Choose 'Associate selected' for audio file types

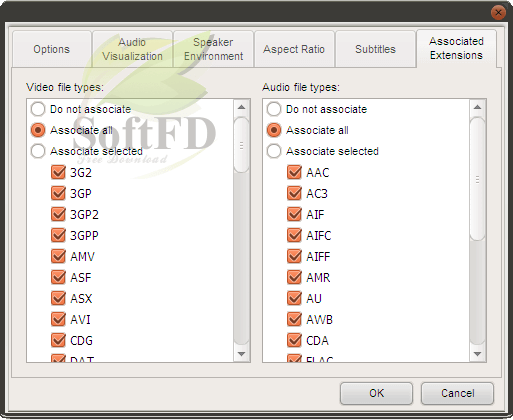pyautogui.click(x=274, y=151)
